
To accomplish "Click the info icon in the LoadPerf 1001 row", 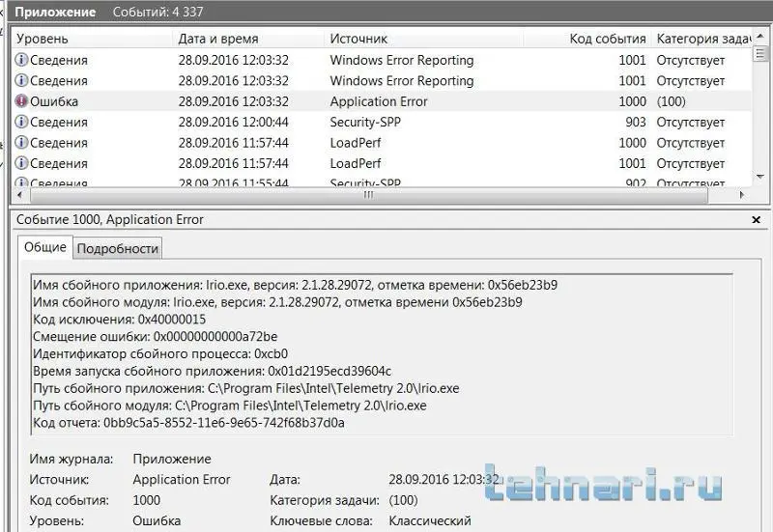I will [21, 163].
